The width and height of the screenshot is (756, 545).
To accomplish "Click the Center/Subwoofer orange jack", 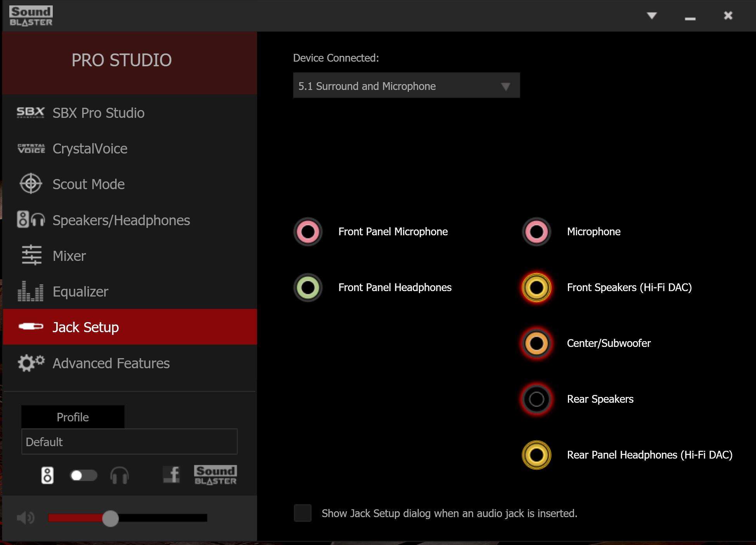I will (536, 343).
